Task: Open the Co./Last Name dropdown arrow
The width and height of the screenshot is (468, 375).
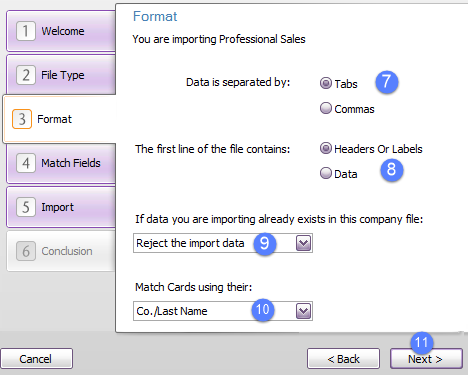Action: [303, 311]
